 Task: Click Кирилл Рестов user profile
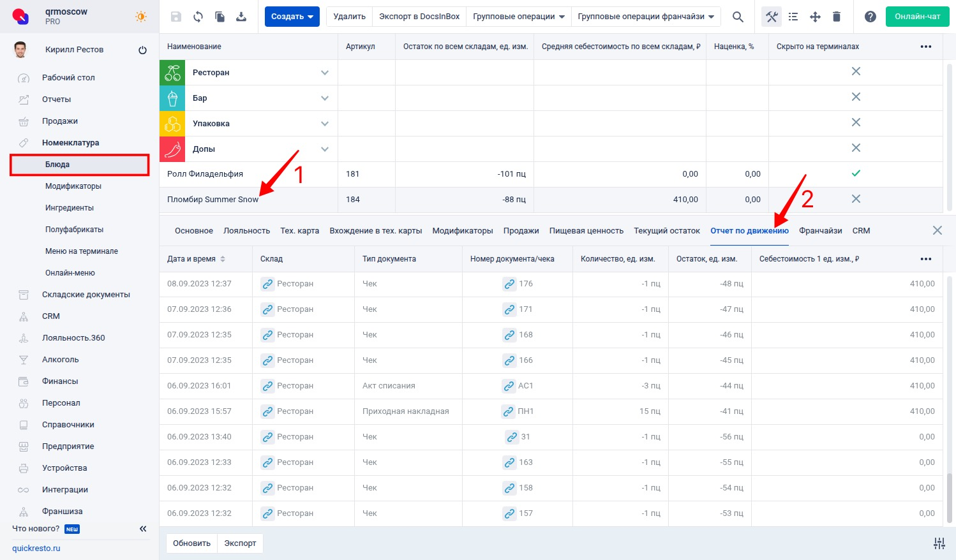point(74,50)
